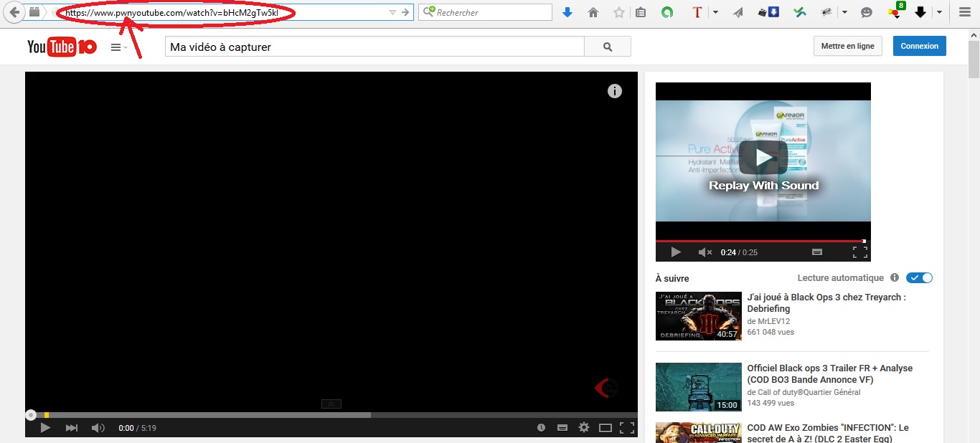
Task: Open the Black Ops 3 Debriefing thumbnail
Action: 699,316
